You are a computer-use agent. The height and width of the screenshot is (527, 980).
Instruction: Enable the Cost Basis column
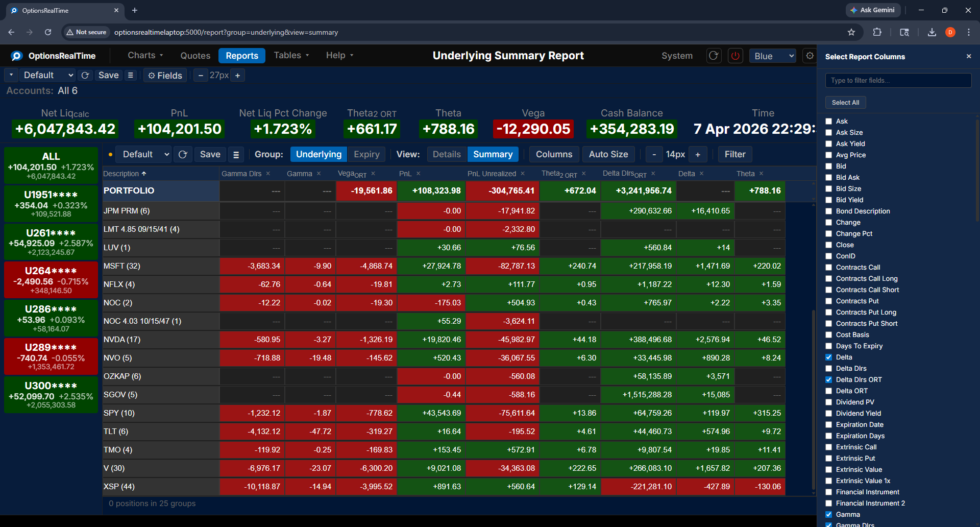point(829,335)
